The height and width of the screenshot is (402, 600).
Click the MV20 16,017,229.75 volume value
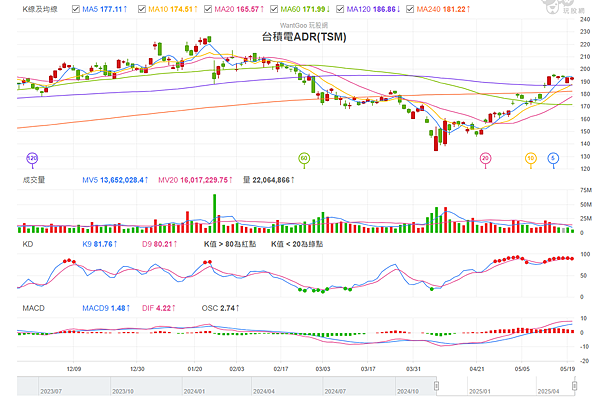coord(195,180)
